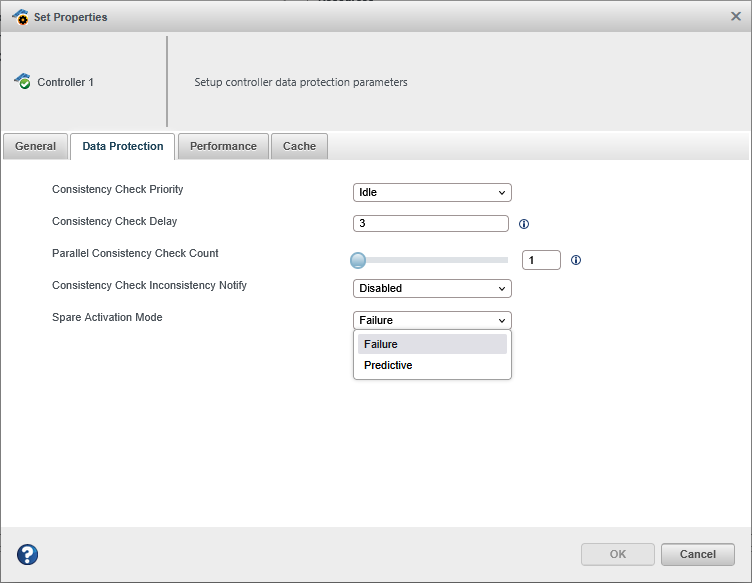Click the Controller 1 status icon
752x583 pixels.
(22, 82)
